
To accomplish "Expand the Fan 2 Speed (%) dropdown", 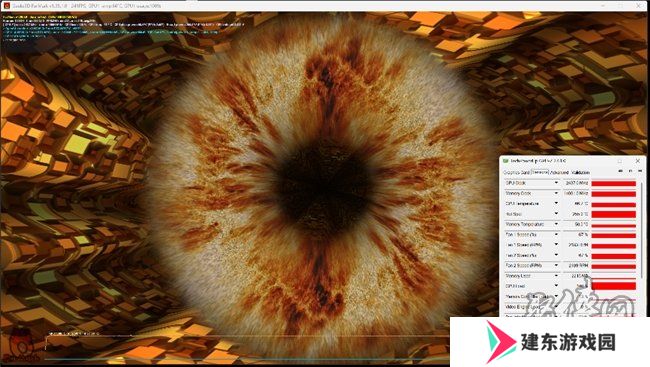I will point(556,255).
